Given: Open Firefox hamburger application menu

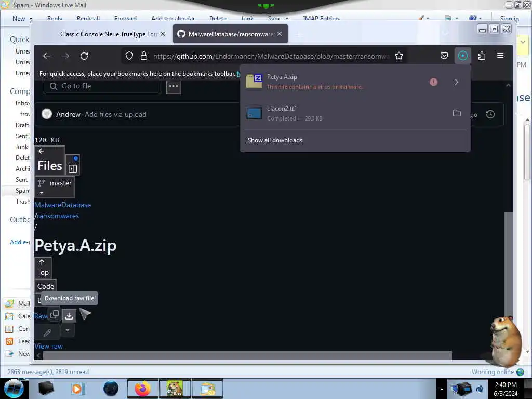Looking at the screenshot, I should [500, 56].
